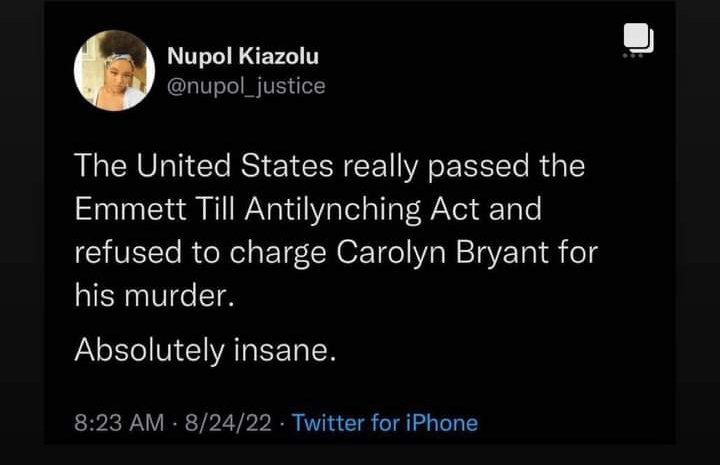Screen dimensions: 720x465
Task: Open the @nupol_justice handle
Action: point(245,86)
